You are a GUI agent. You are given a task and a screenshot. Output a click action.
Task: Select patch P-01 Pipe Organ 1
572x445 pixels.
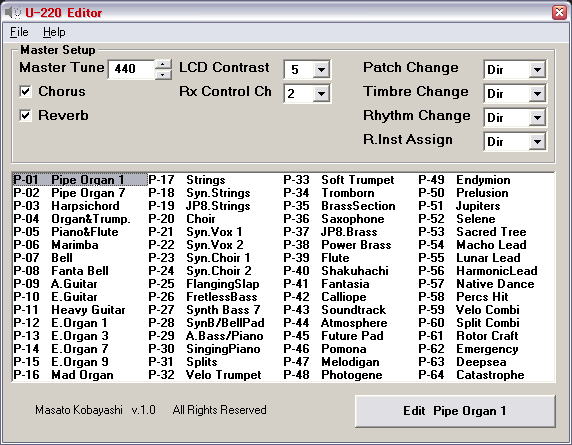click(x=80, y=179)
